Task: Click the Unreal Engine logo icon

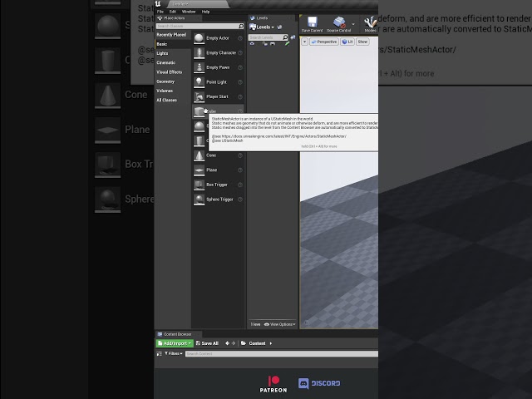Action: 158,3
